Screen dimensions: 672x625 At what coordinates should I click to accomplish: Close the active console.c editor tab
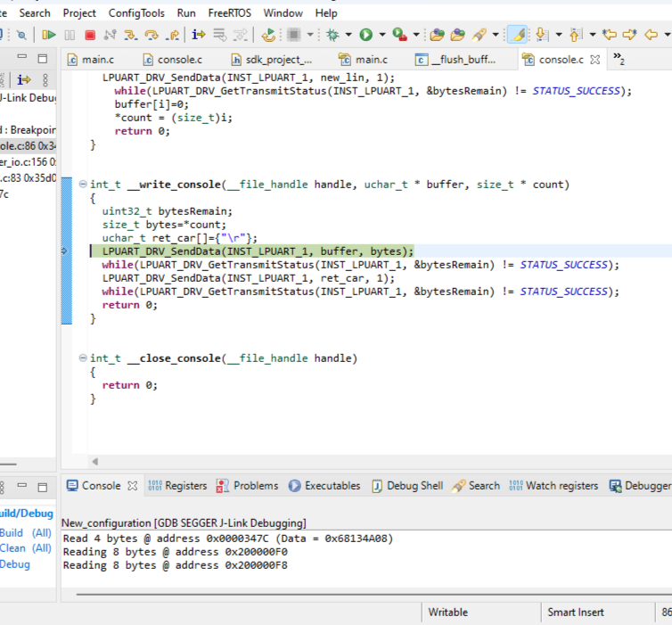pos(594,60)
